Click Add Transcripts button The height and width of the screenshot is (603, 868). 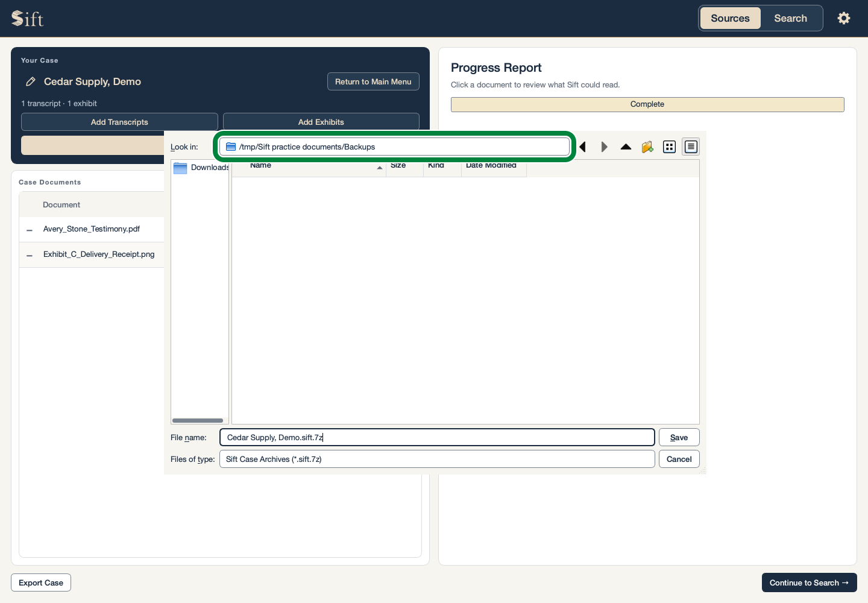(x=119, y=122)
